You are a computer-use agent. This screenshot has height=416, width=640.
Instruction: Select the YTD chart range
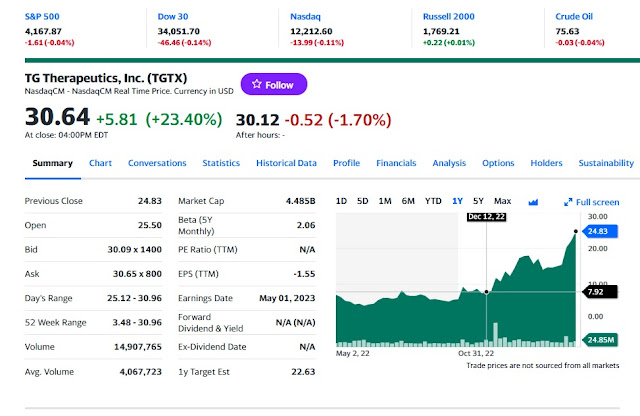[433, 201]
